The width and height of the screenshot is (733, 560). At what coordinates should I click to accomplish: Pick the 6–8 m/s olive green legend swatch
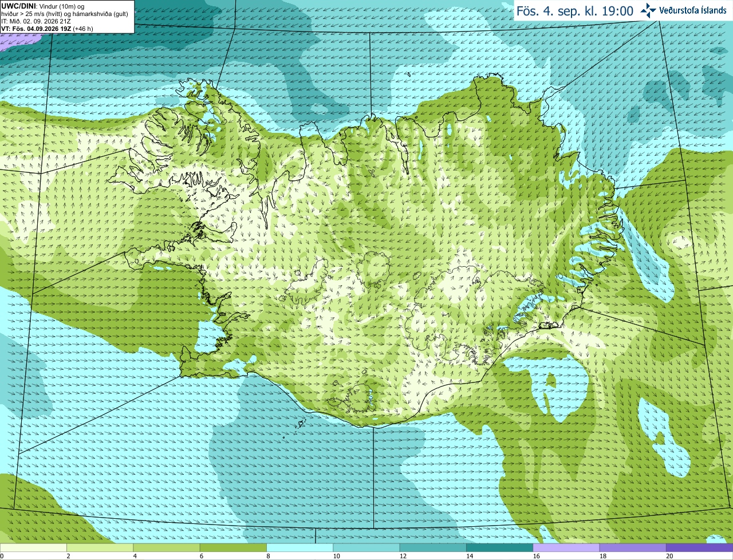tap(233, 547)
